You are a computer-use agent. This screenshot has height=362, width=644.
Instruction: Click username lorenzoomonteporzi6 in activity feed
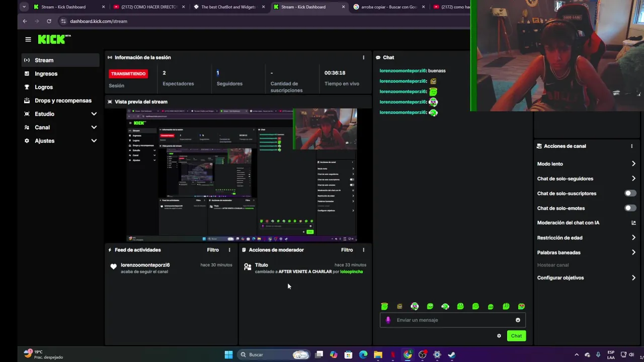pyautogui.click(x=145, y=265)
